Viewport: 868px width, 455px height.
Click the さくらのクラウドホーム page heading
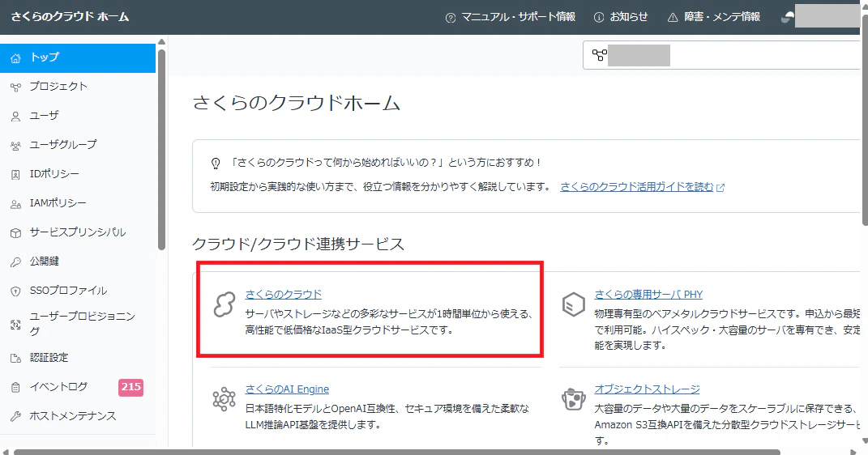[296, 104]
